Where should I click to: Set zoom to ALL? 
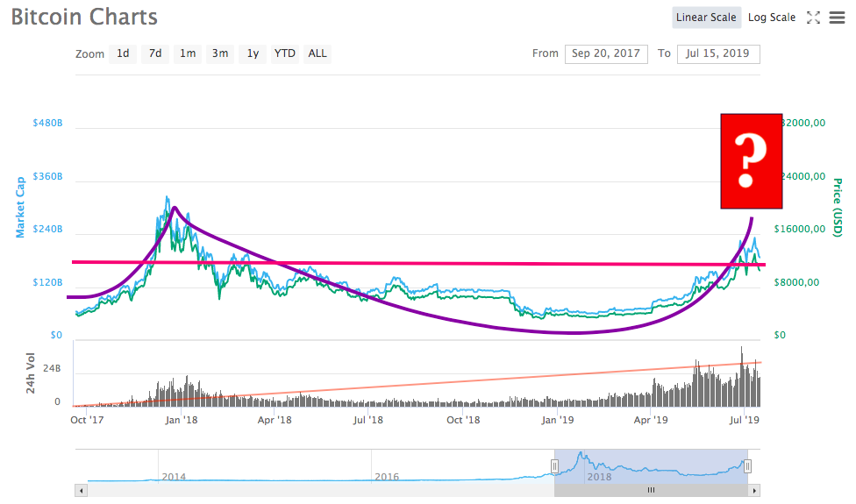point(317,53)
